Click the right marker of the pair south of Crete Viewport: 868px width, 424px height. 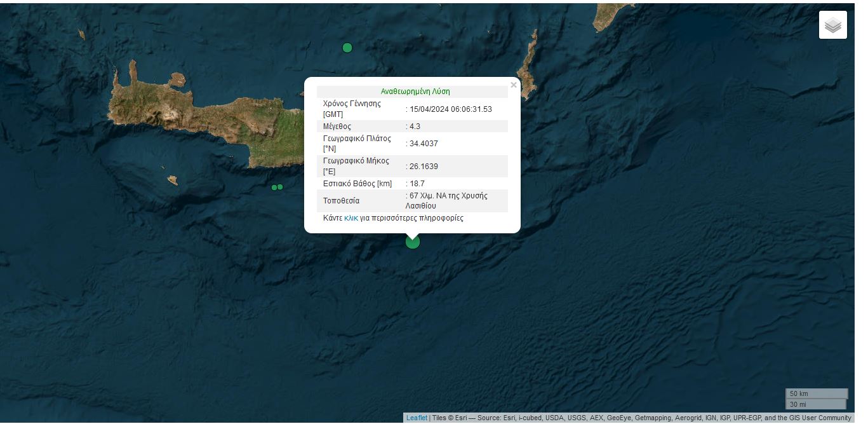pyautogui.click(x=280, y=187)
